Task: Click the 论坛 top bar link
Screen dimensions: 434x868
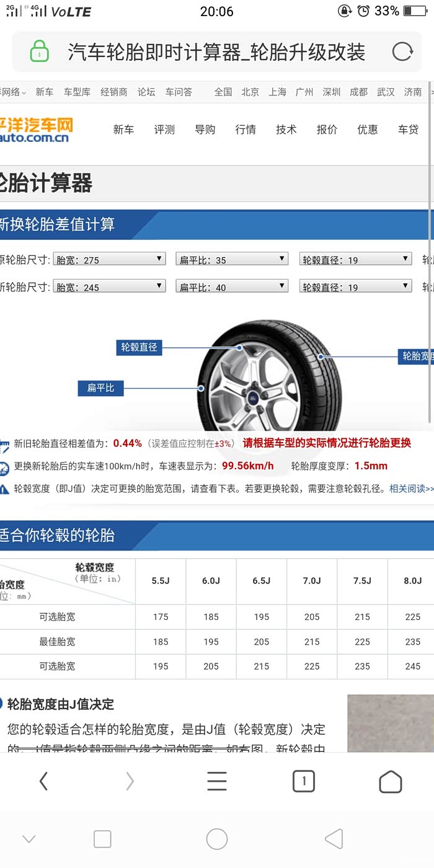Action: (146, 92)
